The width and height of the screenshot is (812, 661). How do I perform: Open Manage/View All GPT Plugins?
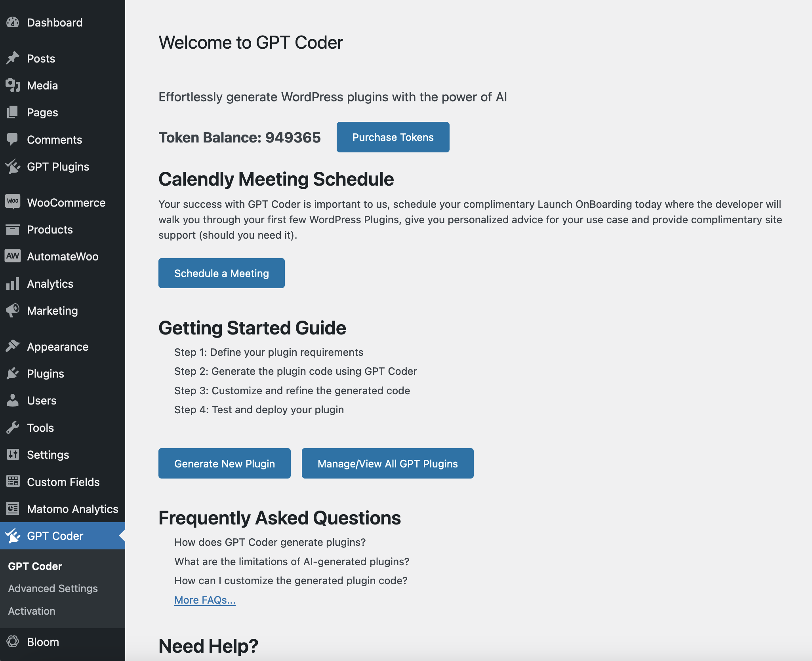pos(387,463)
